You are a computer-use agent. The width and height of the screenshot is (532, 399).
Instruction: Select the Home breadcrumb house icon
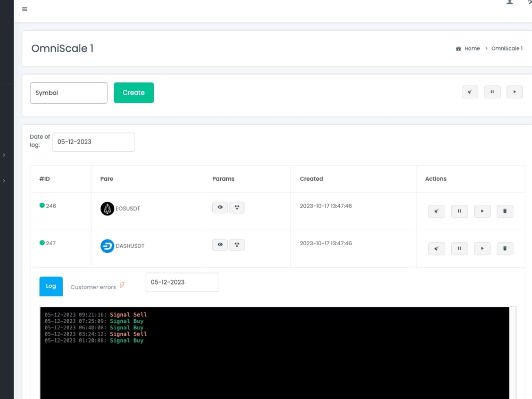459,48
